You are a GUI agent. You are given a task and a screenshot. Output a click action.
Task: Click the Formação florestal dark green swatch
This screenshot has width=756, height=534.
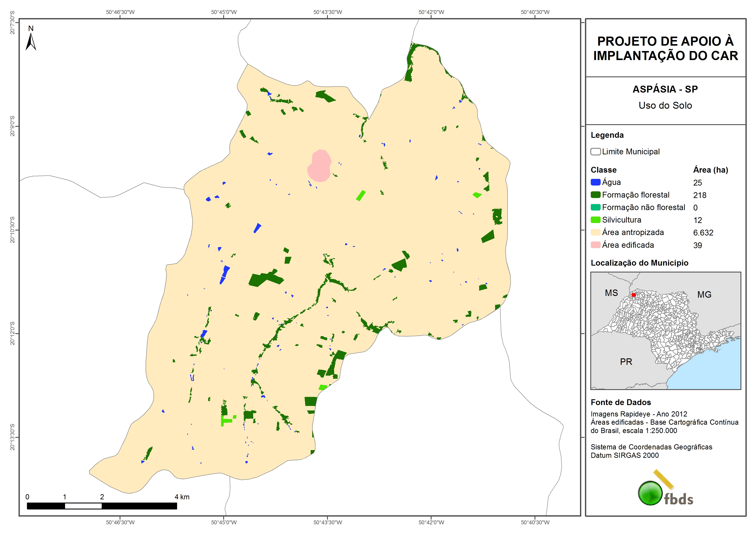coord(595,195)
